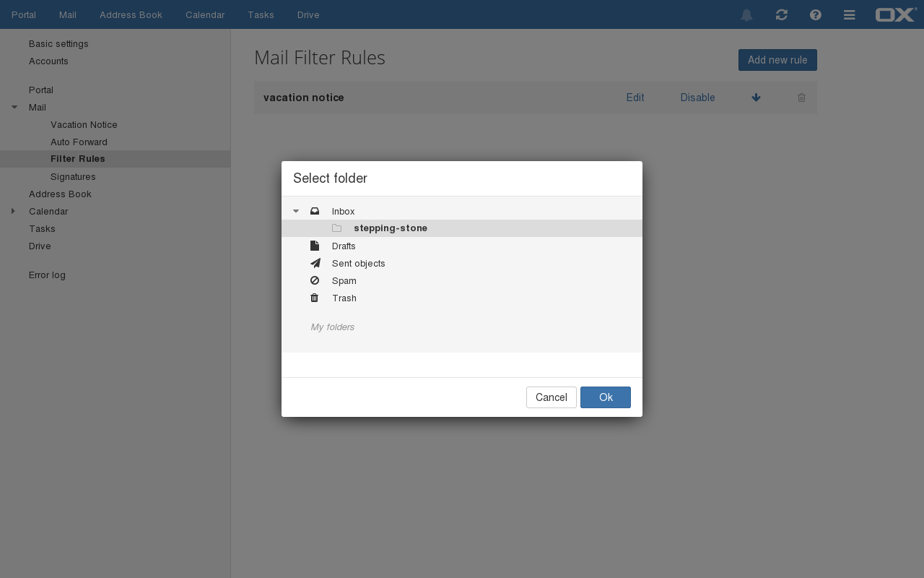The width and height of the screenshot is (924, 578).
Task: Open the Address Book tab
Action: click(x=131, y=14)
